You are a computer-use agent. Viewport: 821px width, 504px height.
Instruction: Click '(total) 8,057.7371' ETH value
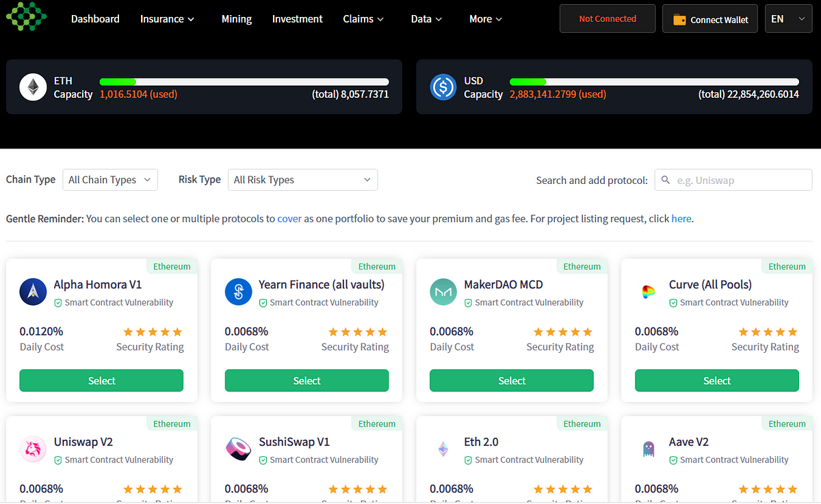click(350, 94)
